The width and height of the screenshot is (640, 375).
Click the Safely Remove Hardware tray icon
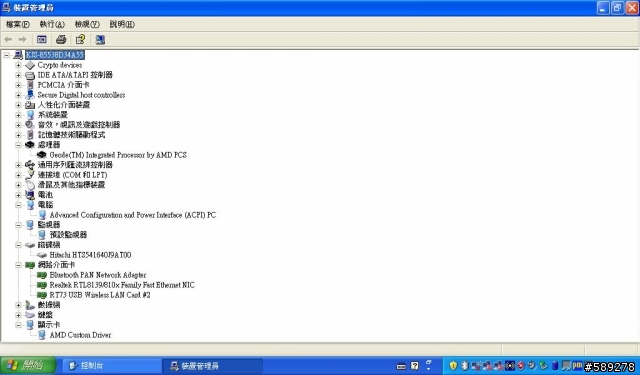543,365
